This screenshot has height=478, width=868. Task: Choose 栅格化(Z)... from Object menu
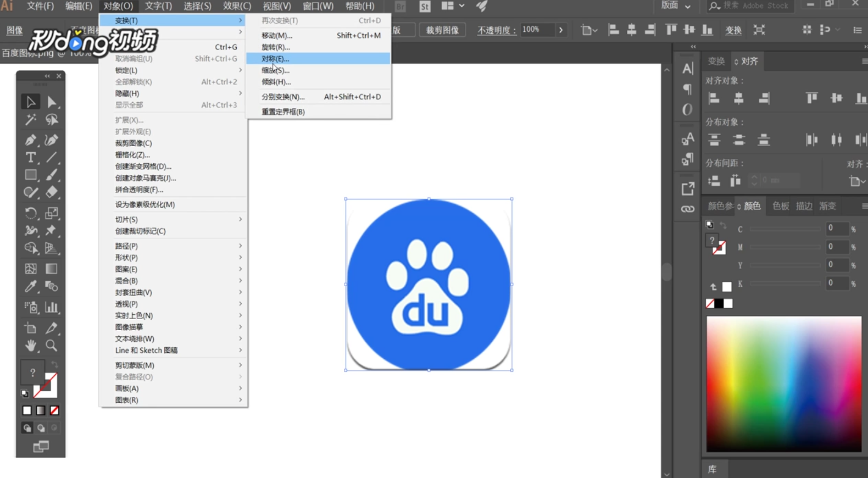(173, 155)
